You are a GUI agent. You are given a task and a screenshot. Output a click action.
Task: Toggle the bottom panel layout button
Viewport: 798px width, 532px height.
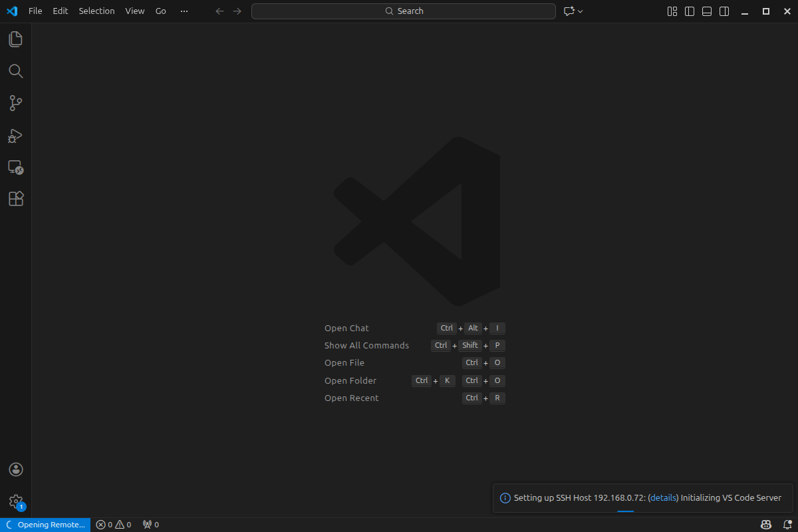coord(707,11)
